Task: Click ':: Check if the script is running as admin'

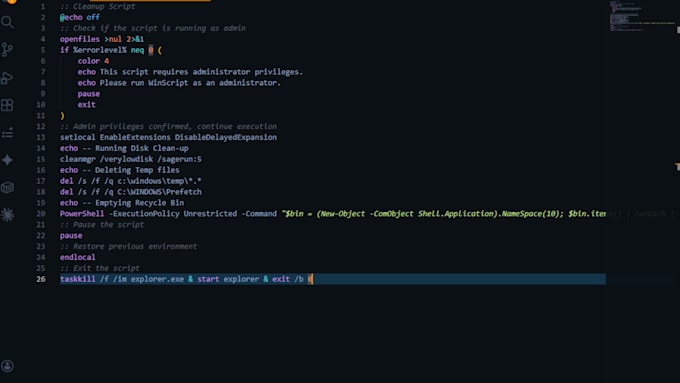Action: [x=153, y=28]
